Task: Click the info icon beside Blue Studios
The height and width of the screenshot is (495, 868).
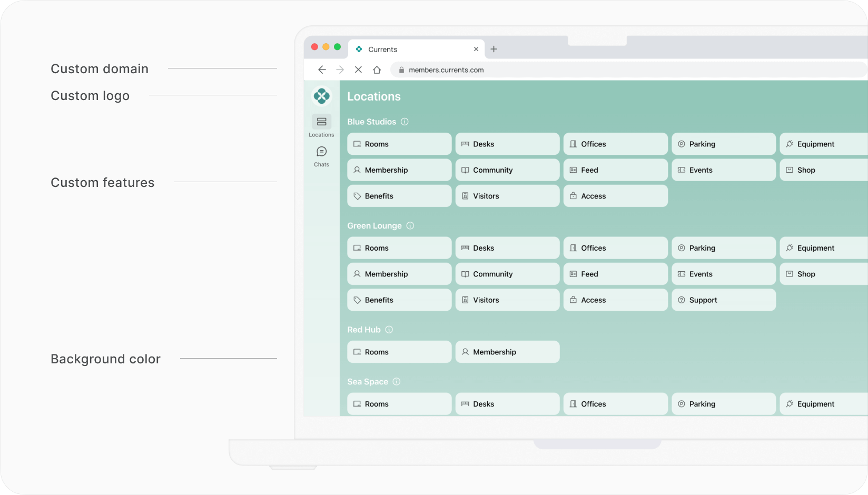Action: (x=405, y=122)
